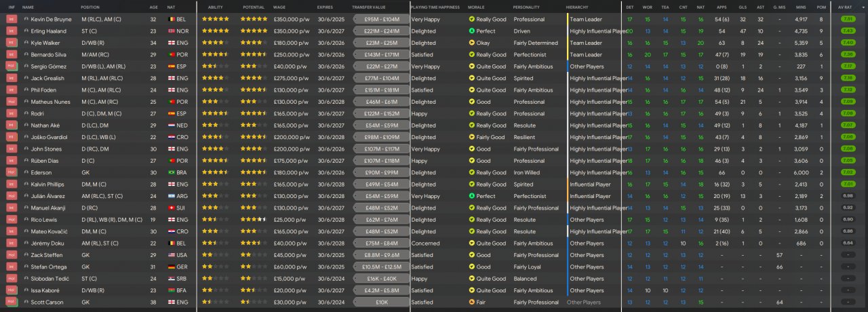Click Rico Lewis's potential star rating
This screenshot has height=312, width=868.
click(x=254, y=220)
